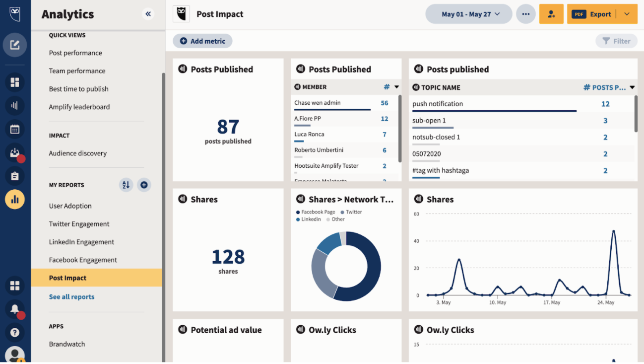
Task: Select the highlighted Analytics bar chart icon
Action: tap(15, 199)
